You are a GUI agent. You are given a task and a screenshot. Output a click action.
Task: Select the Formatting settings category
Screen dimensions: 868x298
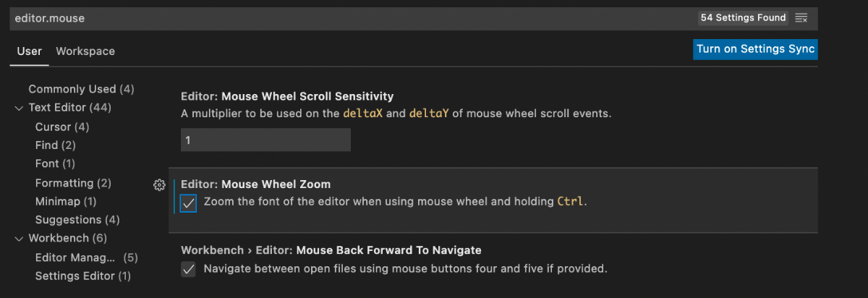tap(73, 183)
